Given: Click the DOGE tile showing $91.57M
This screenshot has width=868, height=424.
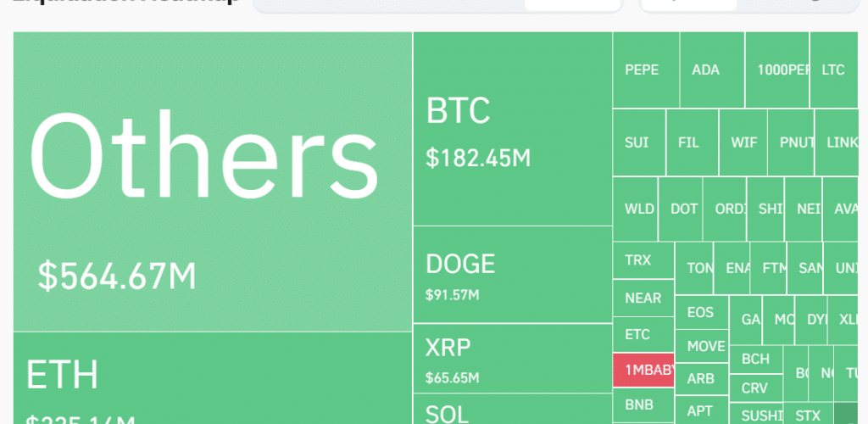Looking at the screenshot, I should click(x=512, y=275).
